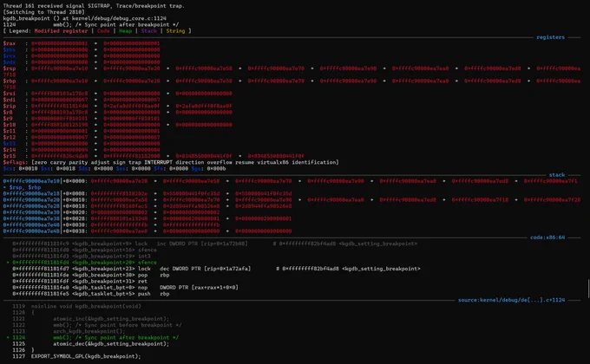The image size is (590, 364).
Task: Click the 'code:x86:64' section header
Action: 547,237
